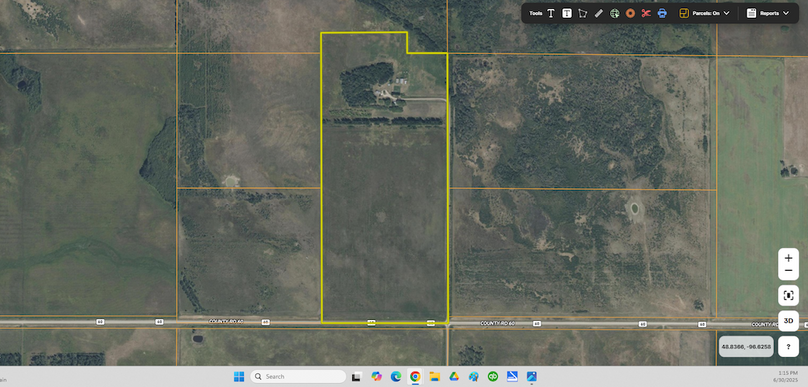Select the orange ring buffer tool
This screenshot has height=387, width=808.
[630, 13]
